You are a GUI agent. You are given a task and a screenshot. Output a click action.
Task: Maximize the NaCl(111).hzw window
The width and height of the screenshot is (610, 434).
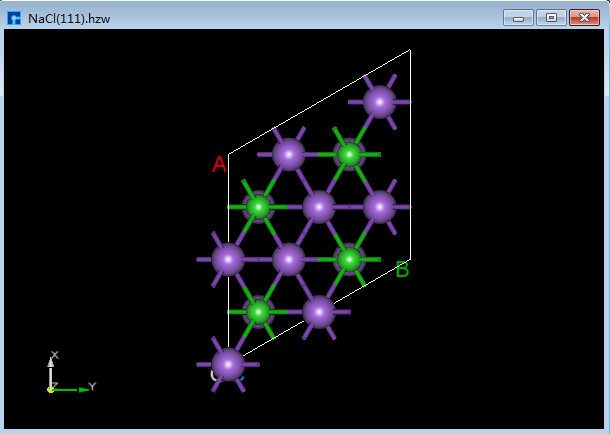(x=551, y=18)
